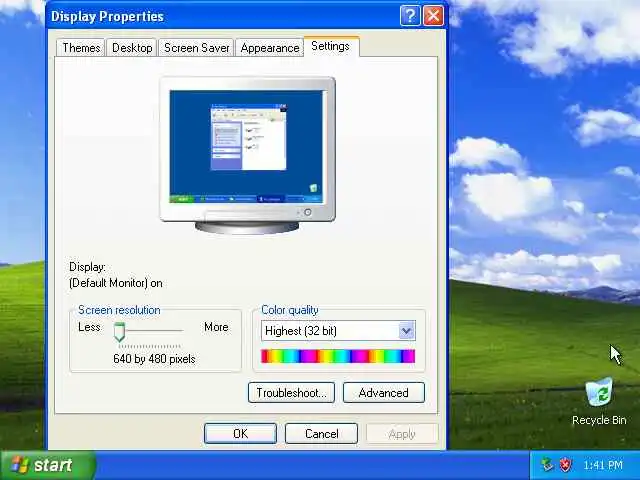
Task: Open the Recycle Bin desktop icon
Action: point(599,402)
